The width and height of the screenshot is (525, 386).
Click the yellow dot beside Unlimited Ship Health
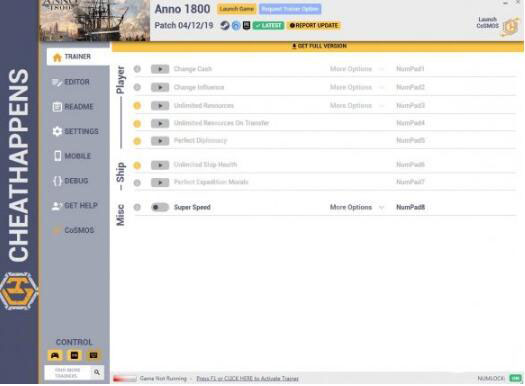tap(137, 165)
